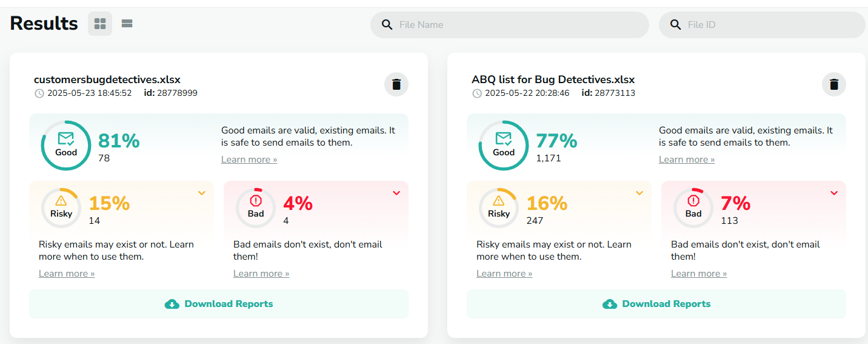Click the timestamp 2025-05-22 20:28:46

pos(527,93)
